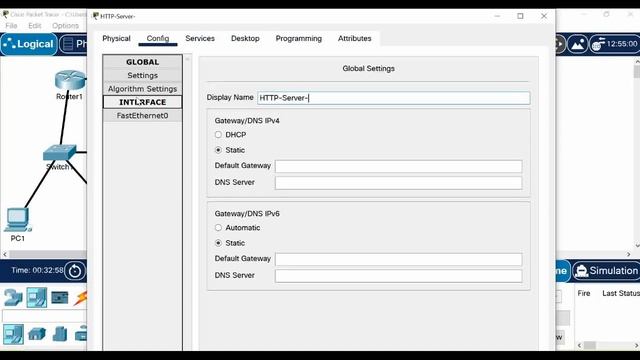Choose DHCP for IPv4 gateway
The width and height of the screenshot is (640, 360).
218,135
